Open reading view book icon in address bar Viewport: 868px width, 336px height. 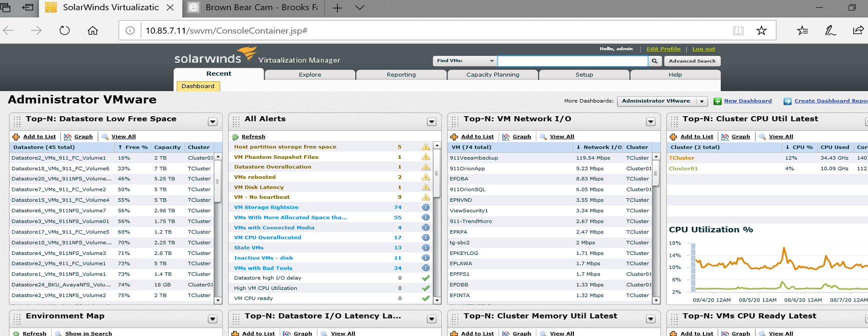point(738,31)
